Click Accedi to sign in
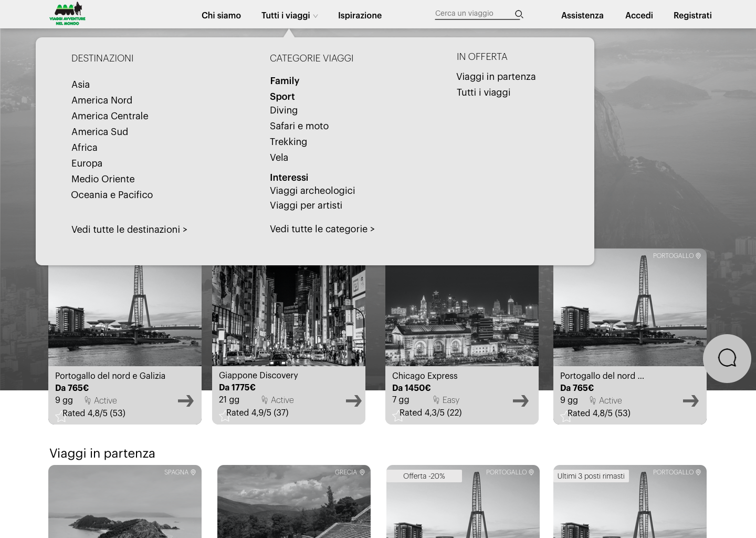Image resolution: width=756 pixels, height=538 pixels. pos(639,15)
